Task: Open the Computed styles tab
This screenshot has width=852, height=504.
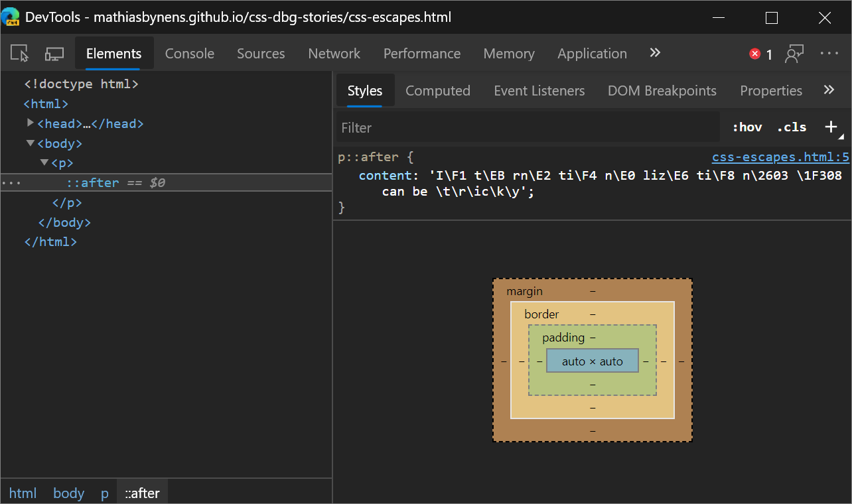Action: 438,91
